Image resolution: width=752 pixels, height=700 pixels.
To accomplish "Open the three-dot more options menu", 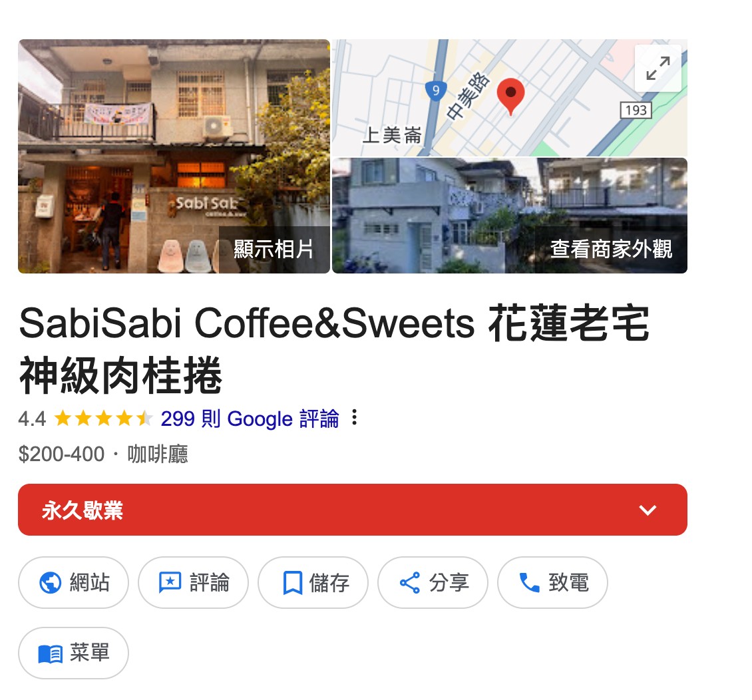I will [355, 417].
